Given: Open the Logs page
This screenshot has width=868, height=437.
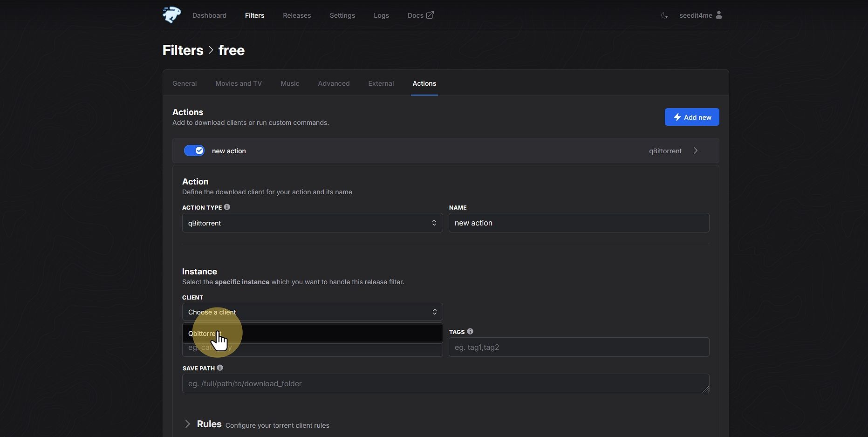Looking at the screenshot, I should tap(381, 15).
